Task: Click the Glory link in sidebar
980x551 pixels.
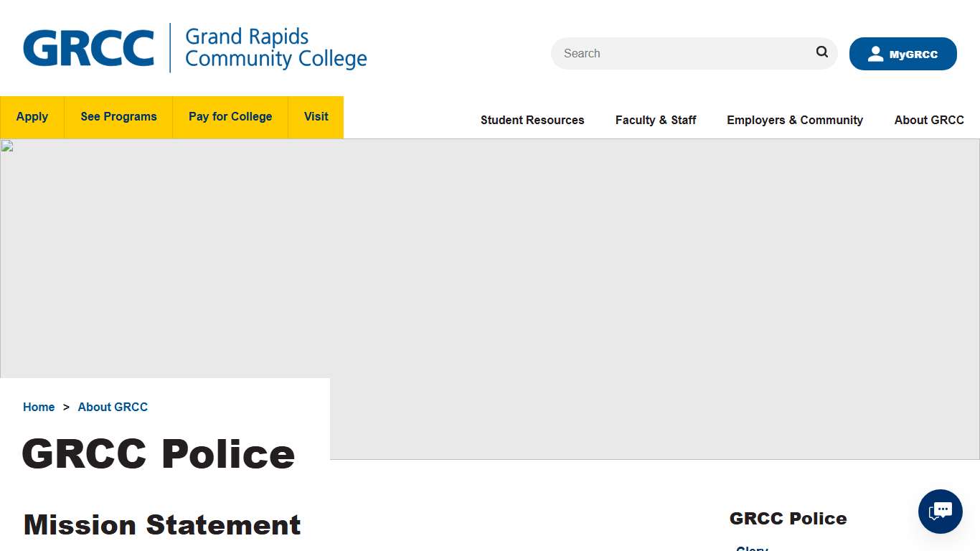Action: click(x=751, y=548)
